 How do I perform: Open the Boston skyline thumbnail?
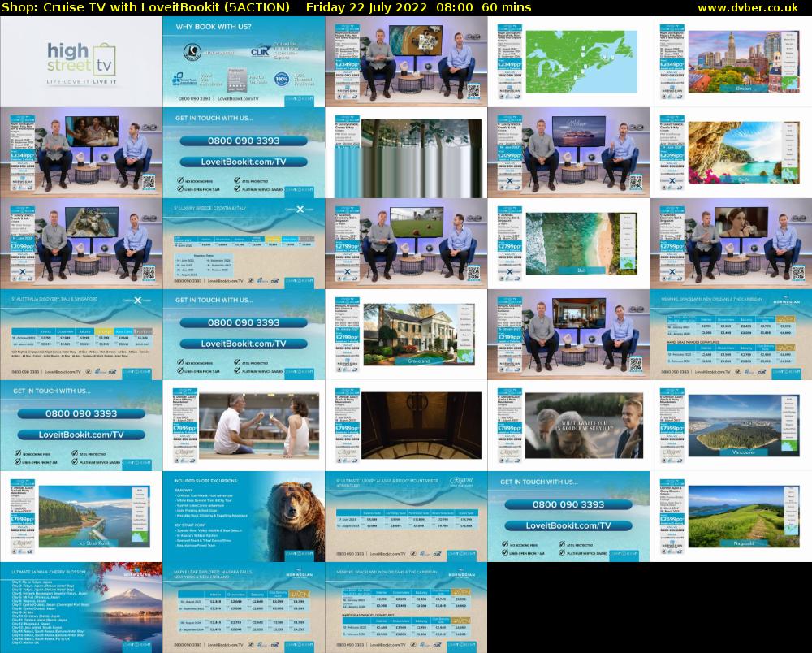pos(731,62)
